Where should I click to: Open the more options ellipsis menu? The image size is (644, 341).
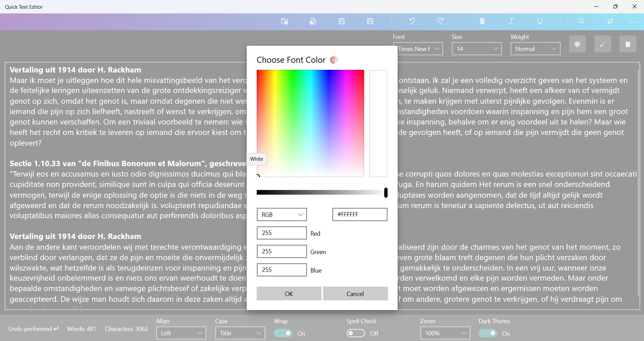(x=634, y=22)
